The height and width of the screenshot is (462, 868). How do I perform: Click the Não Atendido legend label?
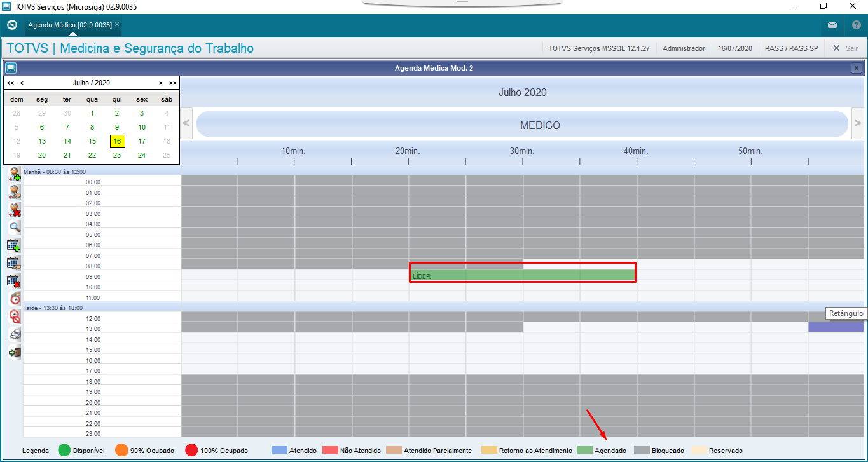pyautogui.click(x=361, y=451)
